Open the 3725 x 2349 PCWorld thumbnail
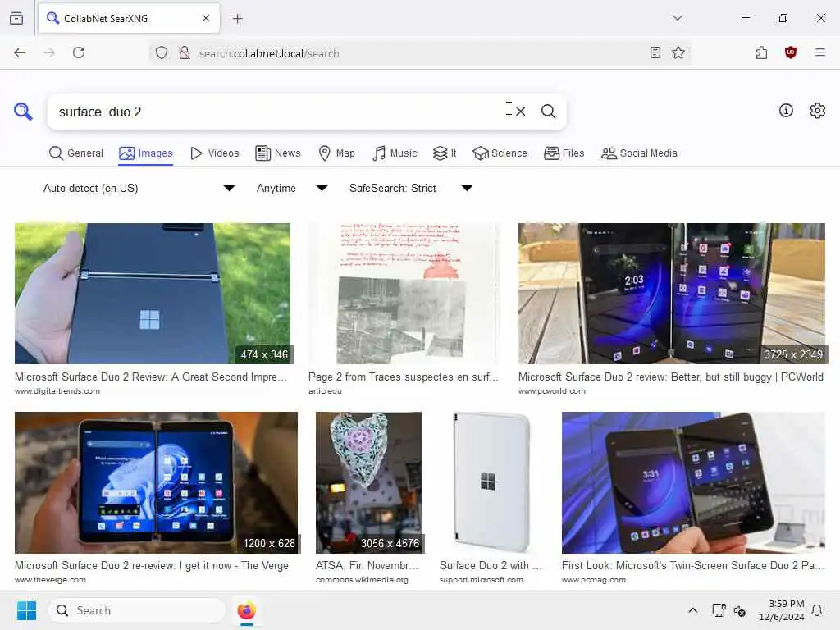840x630 pixels. coord(672,294)
